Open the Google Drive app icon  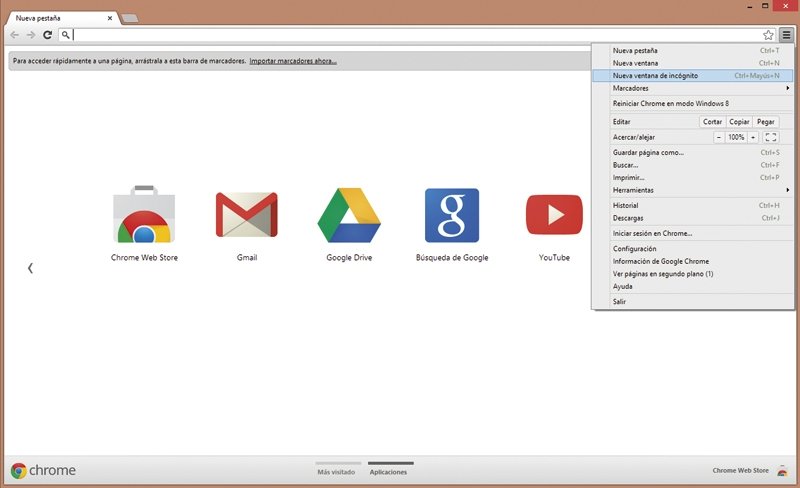349,215
